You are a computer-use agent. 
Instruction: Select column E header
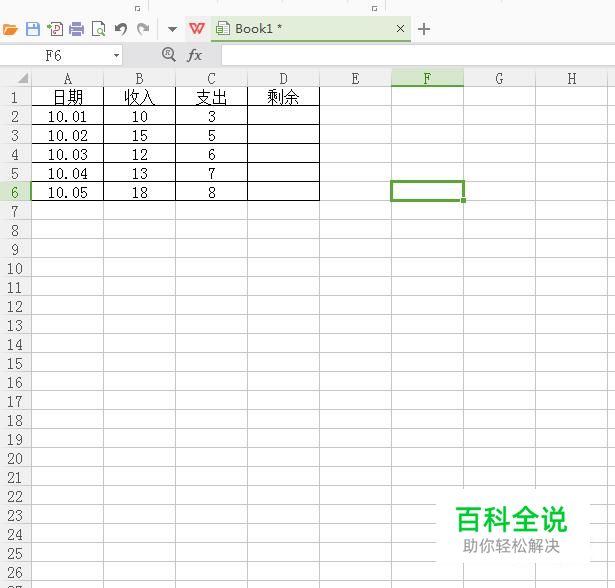(x=355, y=78)
